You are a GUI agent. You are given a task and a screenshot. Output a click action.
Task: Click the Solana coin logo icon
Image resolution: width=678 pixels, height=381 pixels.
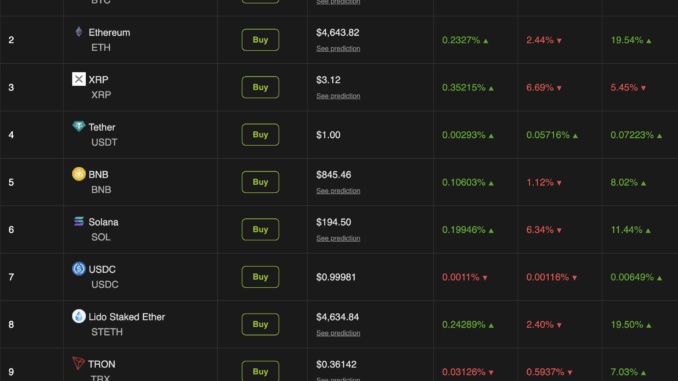(x=79, y=221)
